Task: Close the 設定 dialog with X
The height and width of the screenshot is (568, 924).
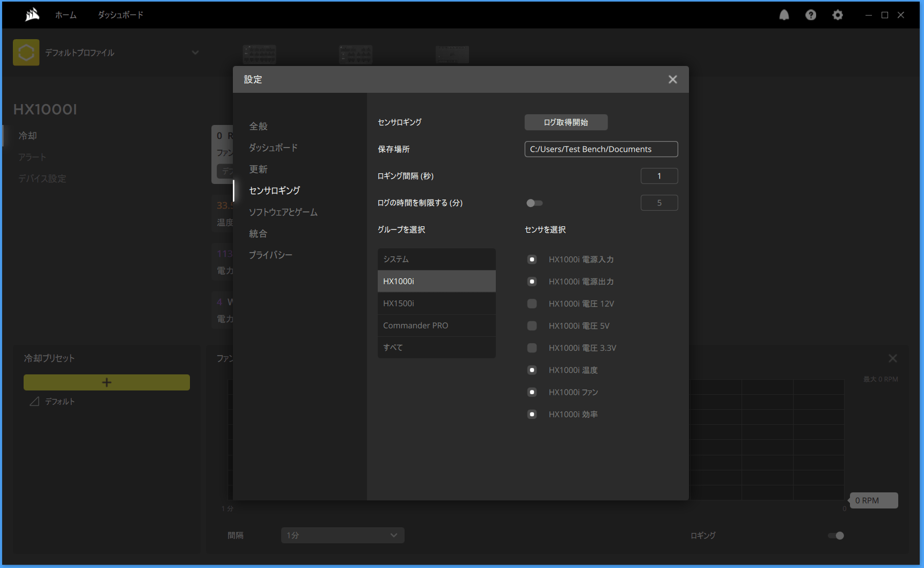Action: pos(672,79)
